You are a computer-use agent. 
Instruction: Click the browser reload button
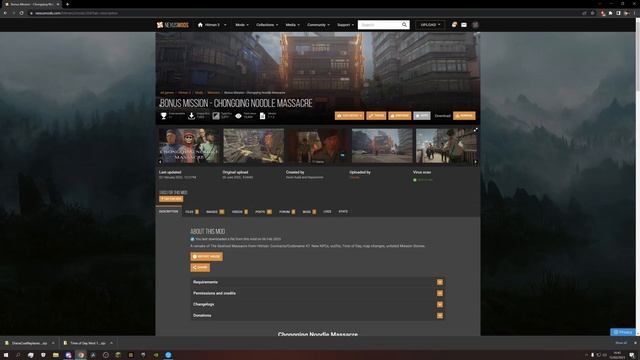point(22,13)
